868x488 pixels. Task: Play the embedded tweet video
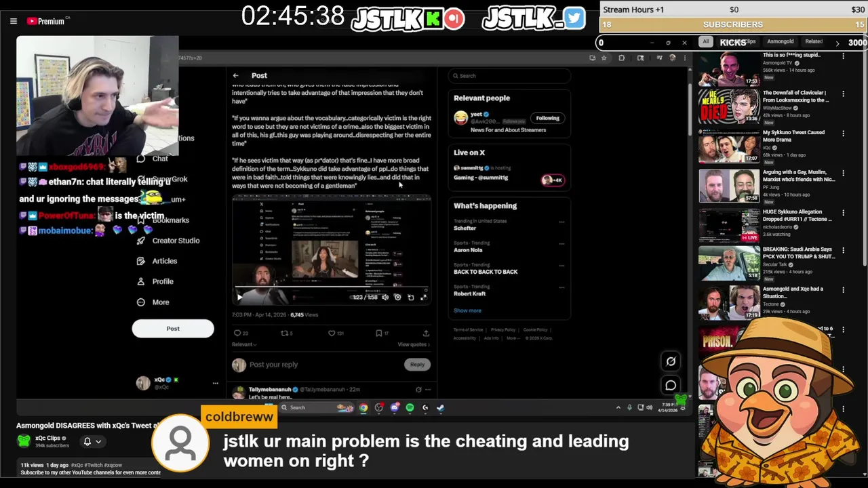[x=239, y=297]
